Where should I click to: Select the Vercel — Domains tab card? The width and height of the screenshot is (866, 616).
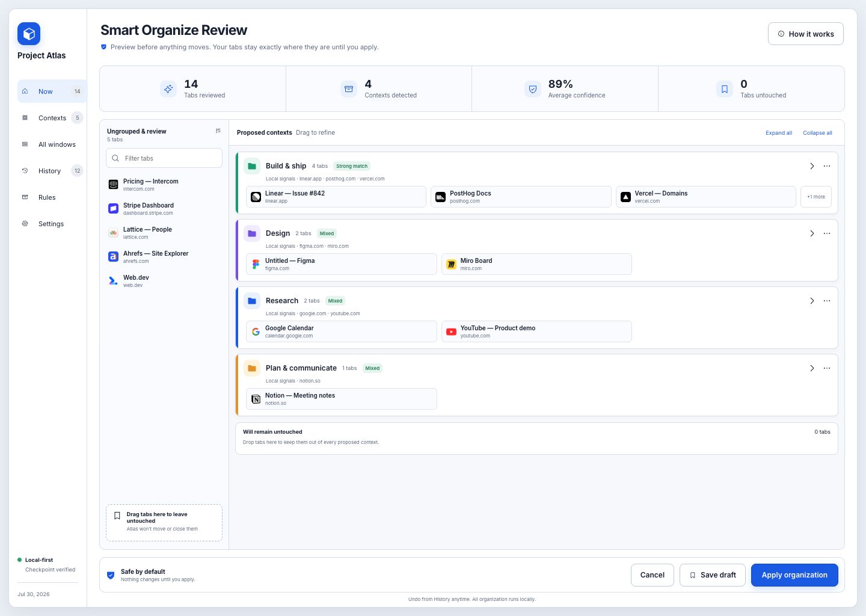click(706, 197)
